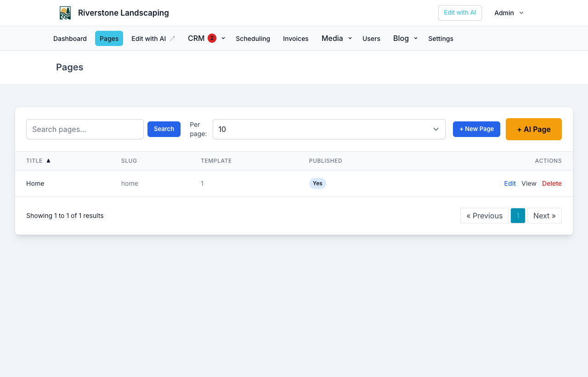Click the Home title cell
The height and width of the screenshot is (377, 588).
[35, 183]
